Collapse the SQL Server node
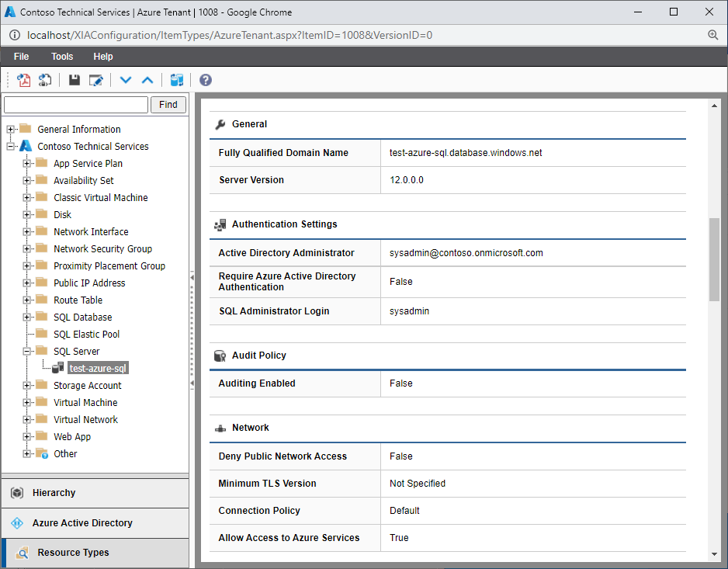Viewport: 728px width, 569px height. click(x=26, y=352)
